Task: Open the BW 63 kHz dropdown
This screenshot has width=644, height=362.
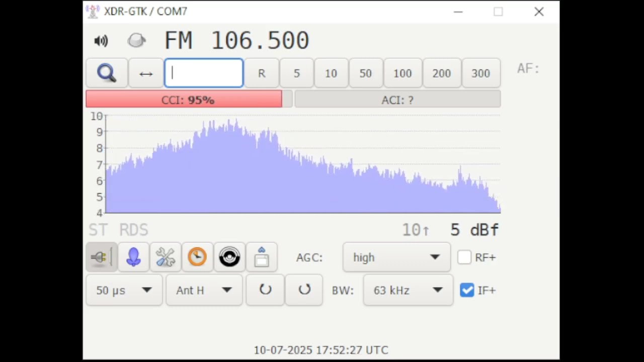Action: click(408, 290)
